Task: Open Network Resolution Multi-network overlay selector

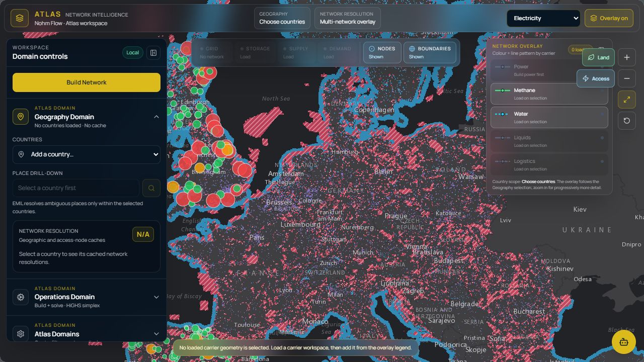Action: point(348,18)
